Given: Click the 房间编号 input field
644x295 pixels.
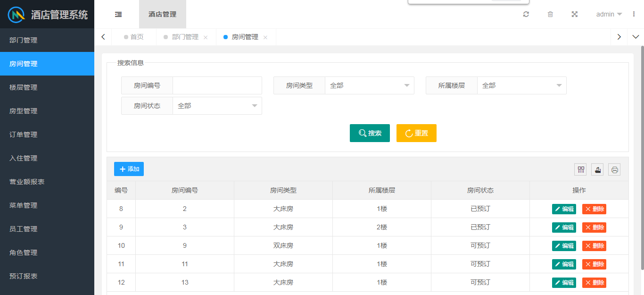Looking at the screenshot, I should tap(217, 85).
